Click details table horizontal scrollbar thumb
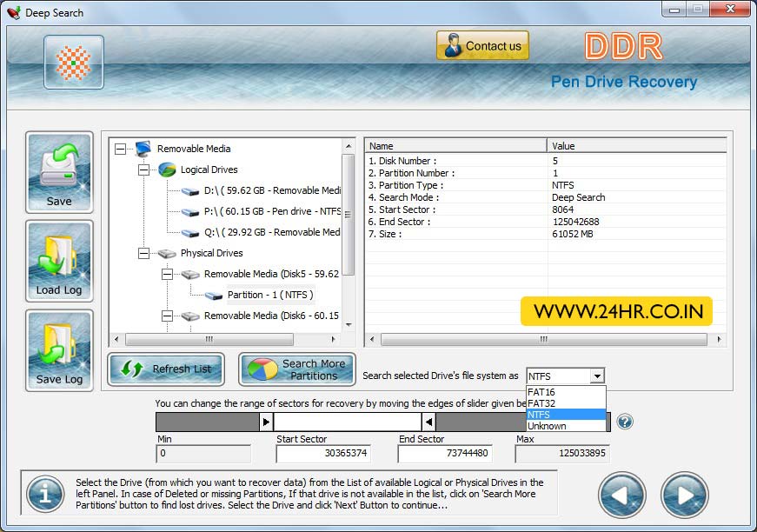The height and width of the screenshot is (532, 757). point(543,339)
